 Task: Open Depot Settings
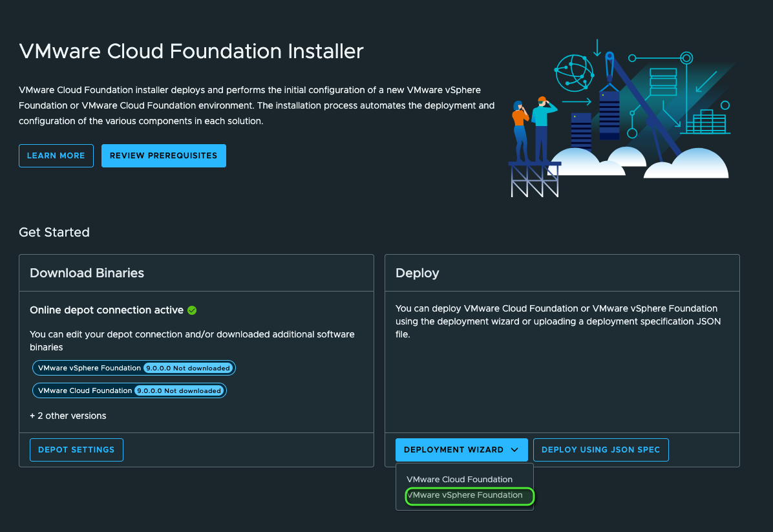pos(76,450)
